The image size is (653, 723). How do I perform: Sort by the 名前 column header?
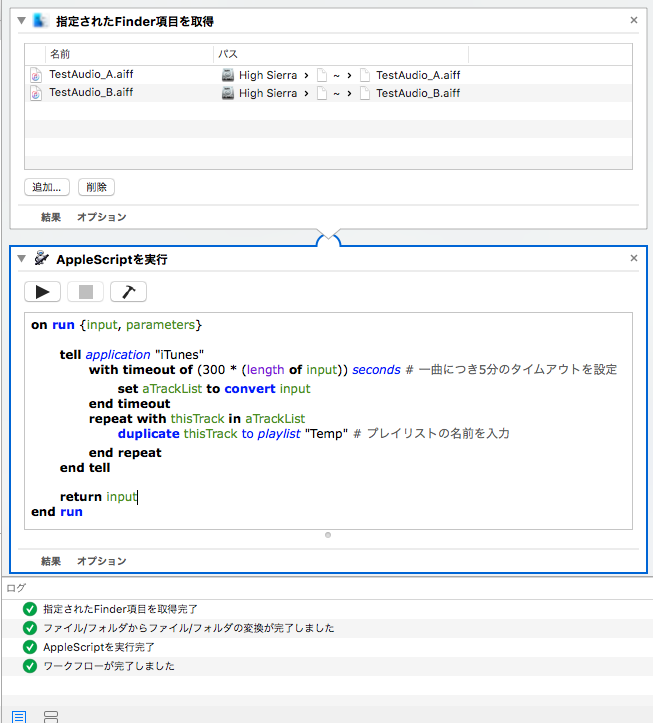60,52
